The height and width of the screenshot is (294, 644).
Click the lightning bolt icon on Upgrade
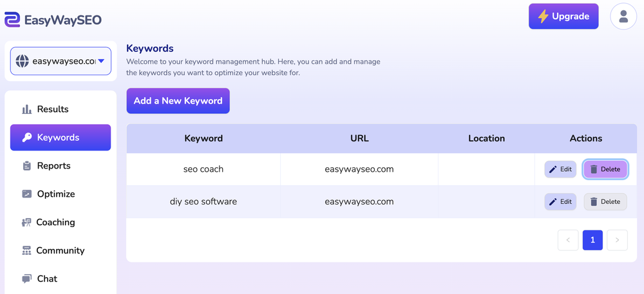point(543,16)
